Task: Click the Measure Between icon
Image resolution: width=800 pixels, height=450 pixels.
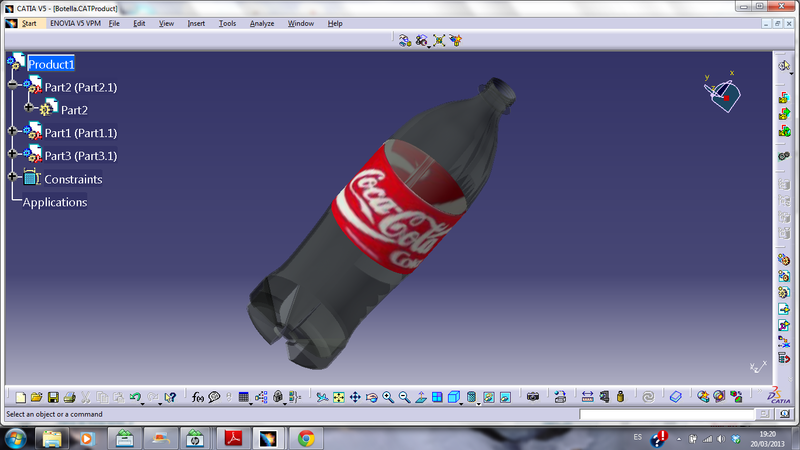Action: [x=587, y=397]
